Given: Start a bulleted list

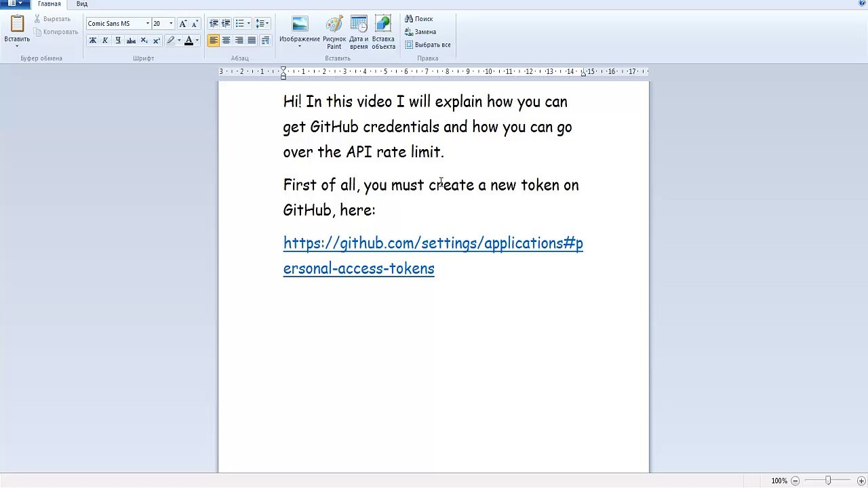Looking at the screenshot, I should click(239, 24).
